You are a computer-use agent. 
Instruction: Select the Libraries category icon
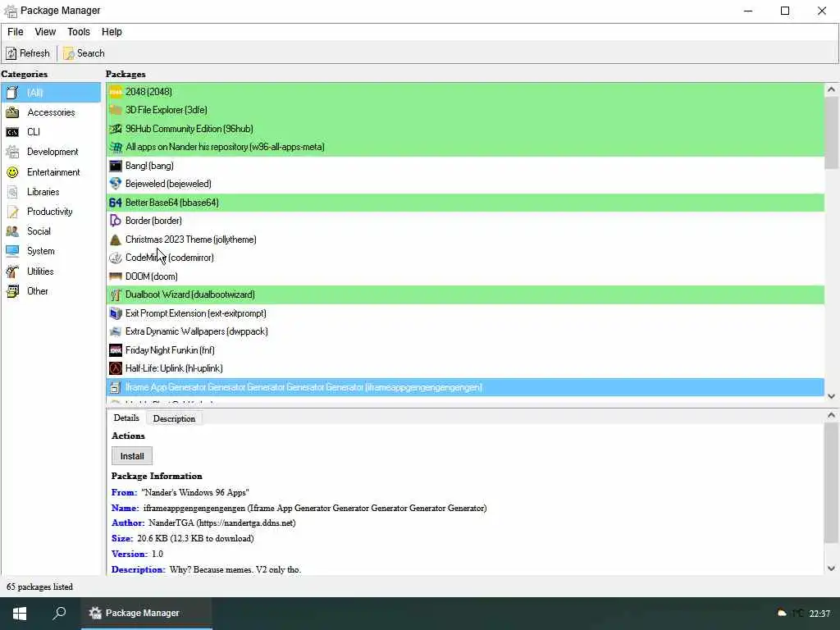(x=12, y=192)
